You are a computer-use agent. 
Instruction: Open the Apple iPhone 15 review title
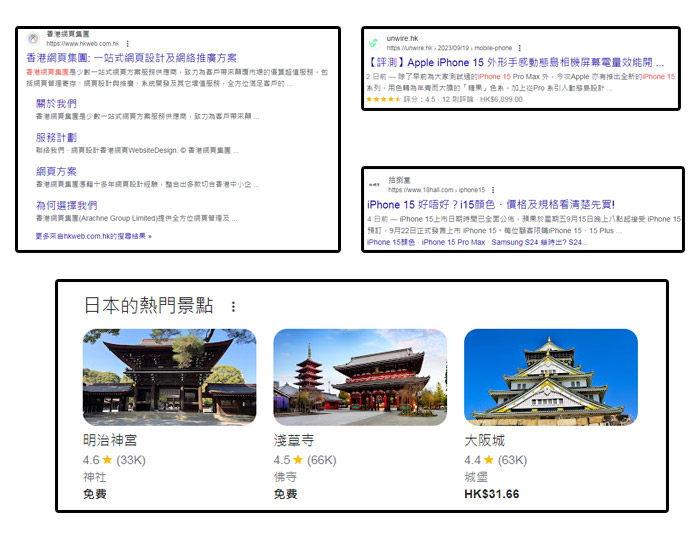point(516,62)
